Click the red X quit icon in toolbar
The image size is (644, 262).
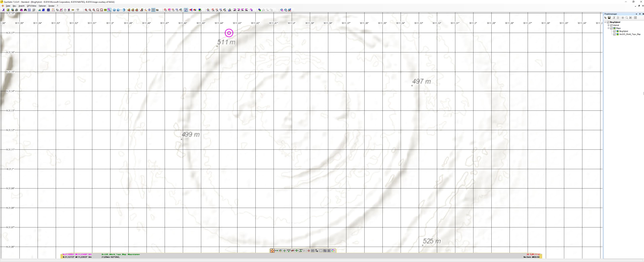[4, 10]
